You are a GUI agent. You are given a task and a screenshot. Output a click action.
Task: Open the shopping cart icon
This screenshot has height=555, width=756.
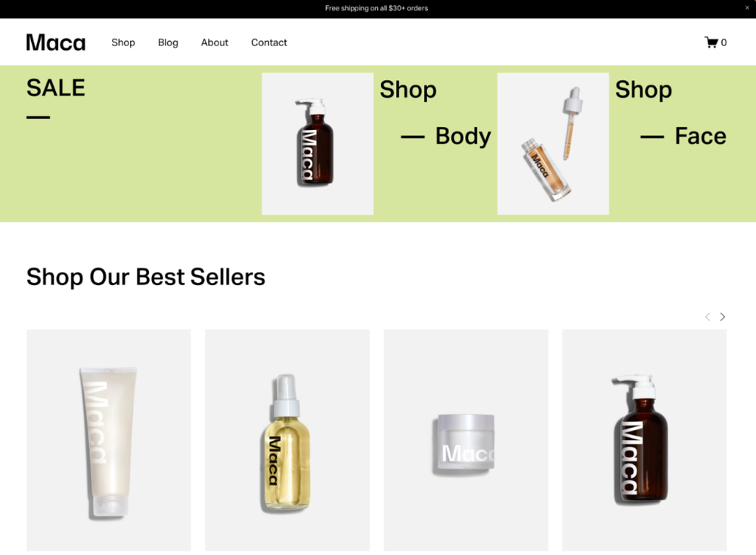click(x=711, y=42)
